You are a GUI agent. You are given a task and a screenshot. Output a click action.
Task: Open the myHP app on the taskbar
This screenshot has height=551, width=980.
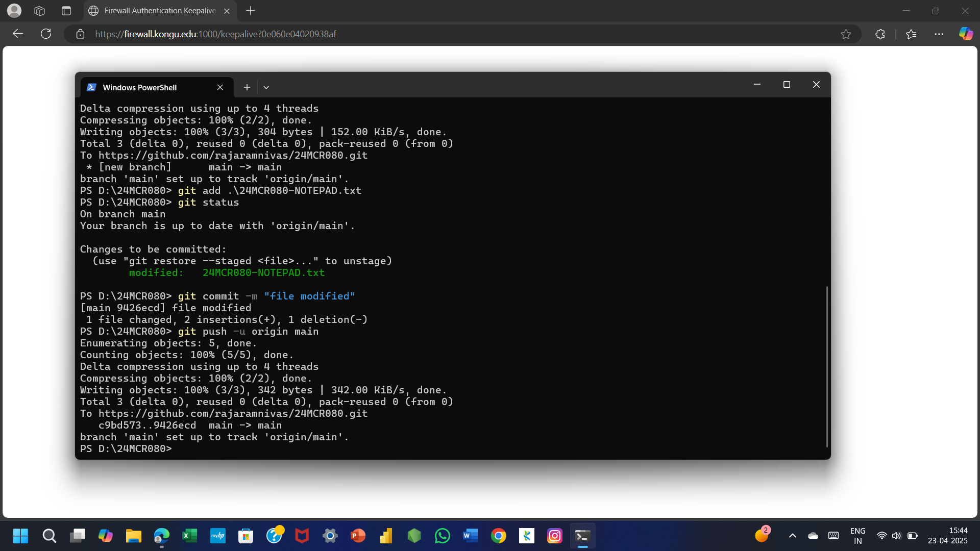(x=218, y=536)
